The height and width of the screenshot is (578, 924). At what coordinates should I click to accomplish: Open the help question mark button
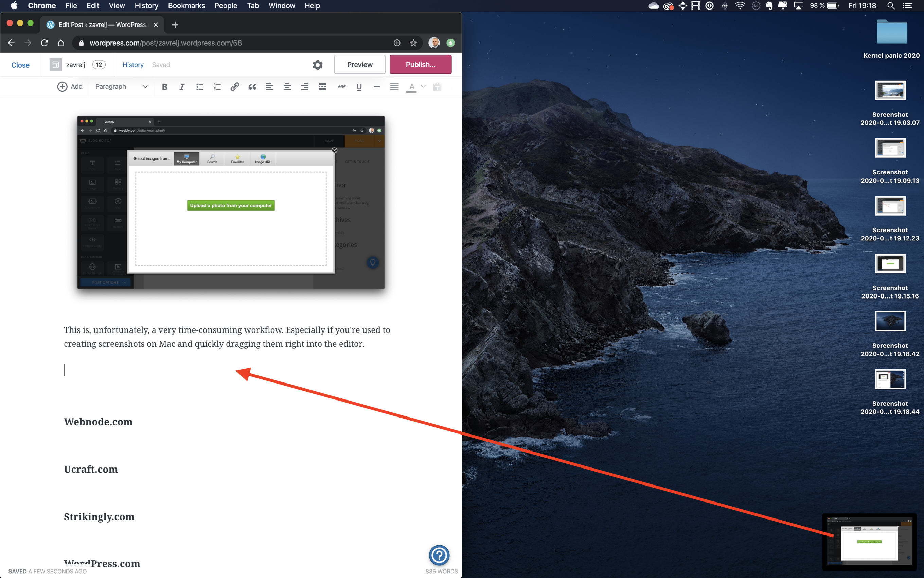(x=439, y=555)
